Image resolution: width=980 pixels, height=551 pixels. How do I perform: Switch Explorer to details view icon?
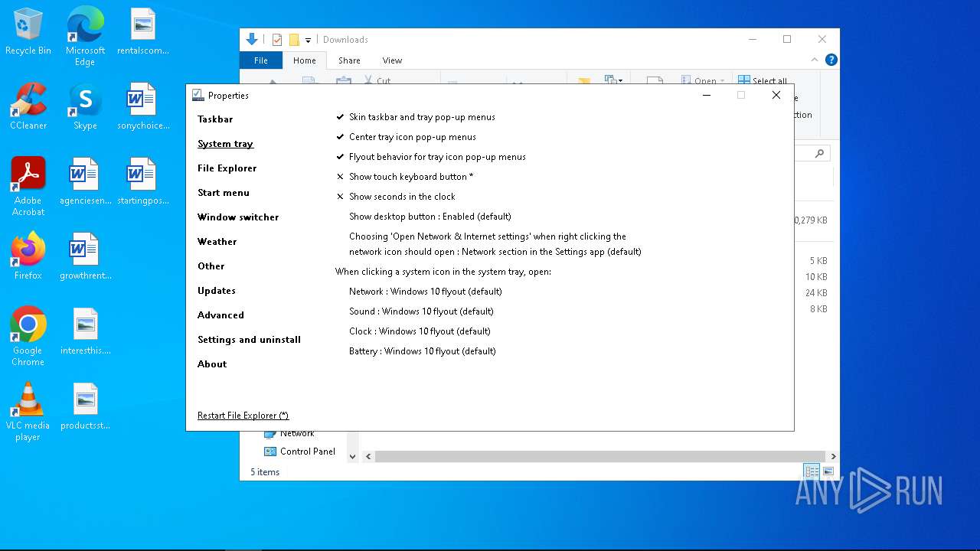812,471
